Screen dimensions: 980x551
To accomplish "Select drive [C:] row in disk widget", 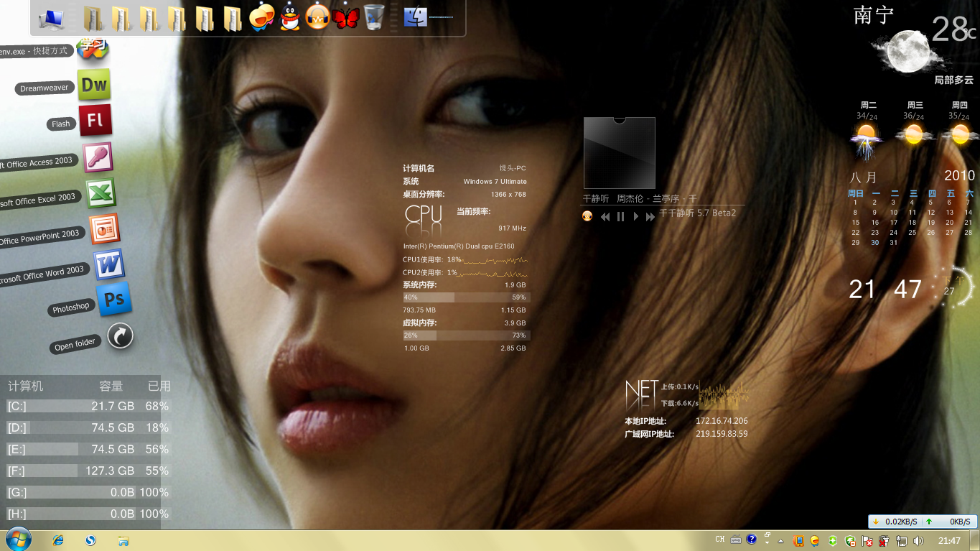I will coord(88,406).
